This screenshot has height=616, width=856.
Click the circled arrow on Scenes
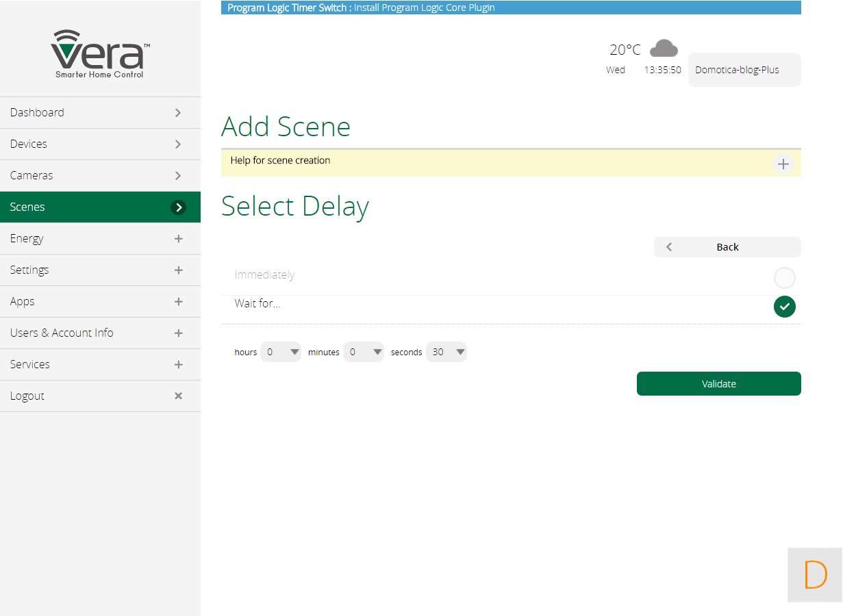pos(178,207)
